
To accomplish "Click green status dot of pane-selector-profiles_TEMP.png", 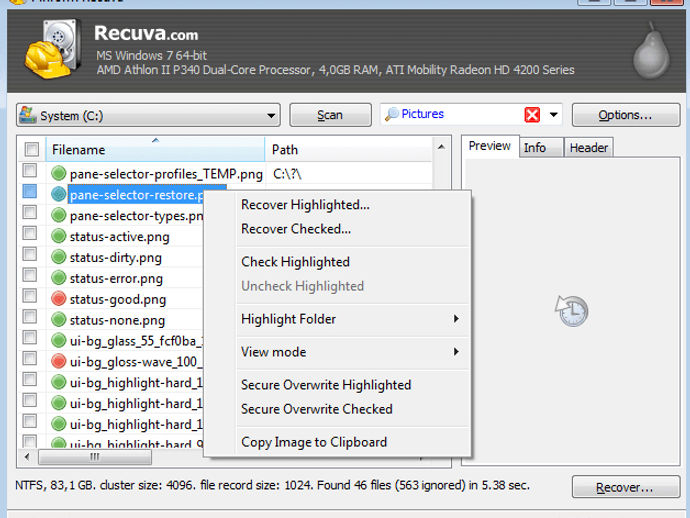I will 59,173.
